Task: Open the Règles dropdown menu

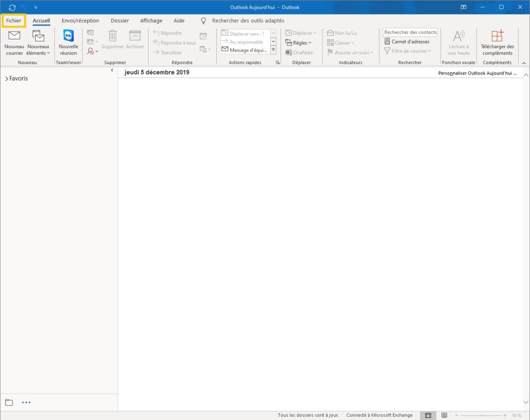Action: click(x=298, y=42)
